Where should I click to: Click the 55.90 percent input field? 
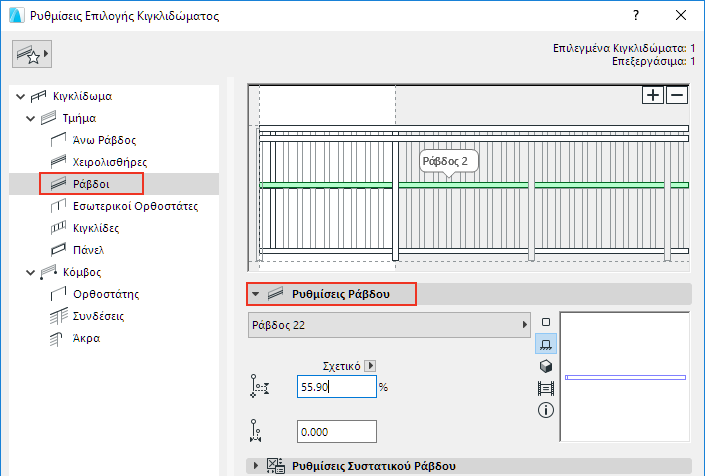pyautogui.click(x=337, y=387)
